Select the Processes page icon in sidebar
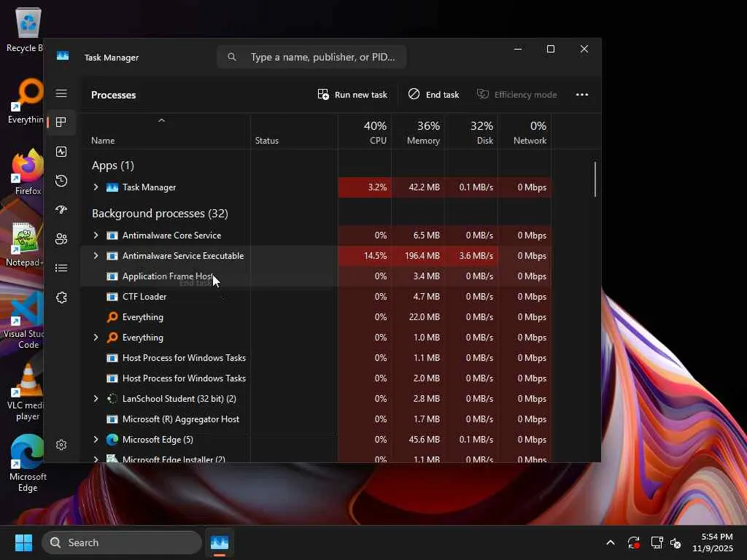Screen dimensions: 747x560 61,122
